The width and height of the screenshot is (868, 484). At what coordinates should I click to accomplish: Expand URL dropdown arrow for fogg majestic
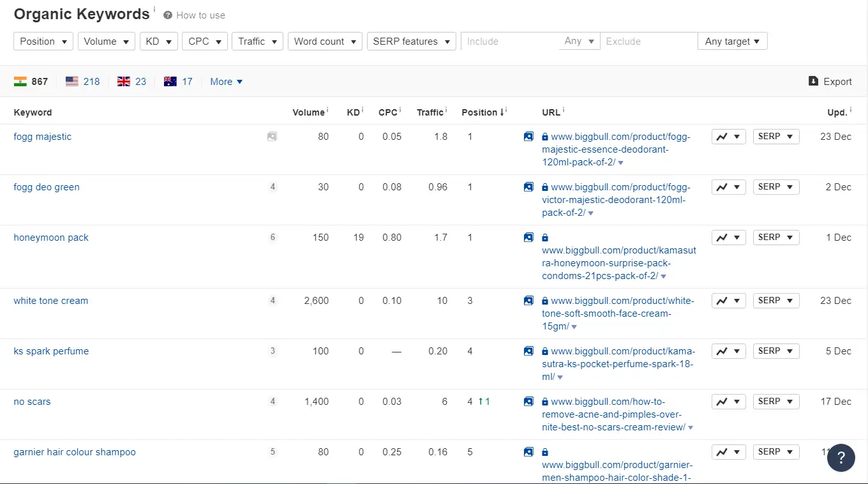click(621, 163)
